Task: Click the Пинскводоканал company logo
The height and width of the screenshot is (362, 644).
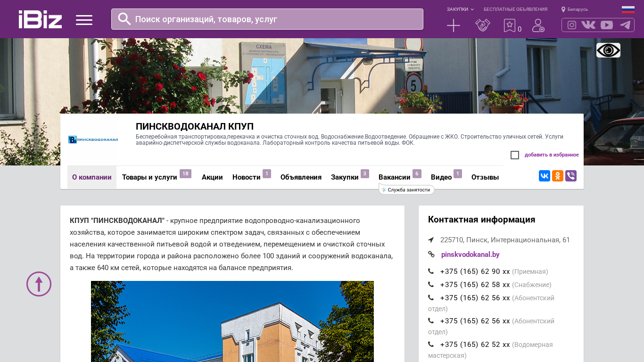Action: pos(93,140)
